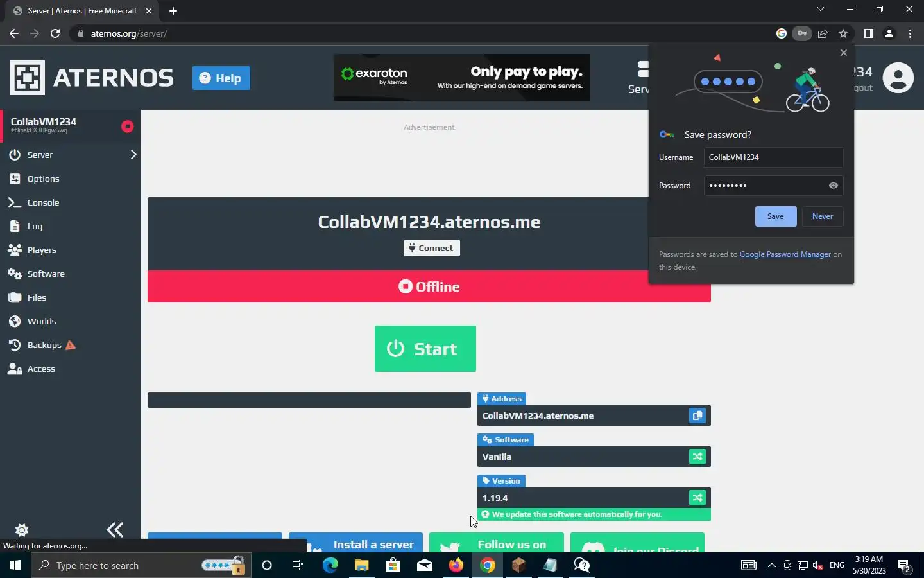Expand the Server submenu chevron
This screenshot has height=578, width=924.
coord(133,155)
